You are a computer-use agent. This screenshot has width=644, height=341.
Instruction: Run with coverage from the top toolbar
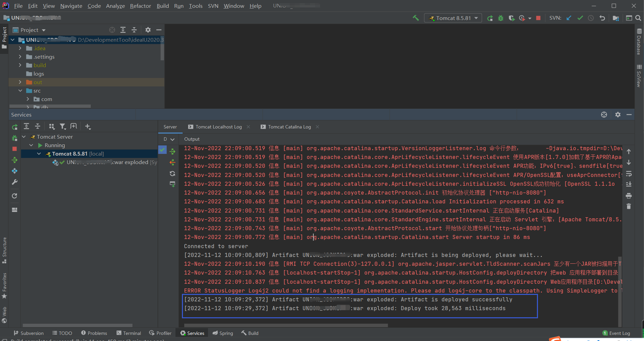pos(512,18)
